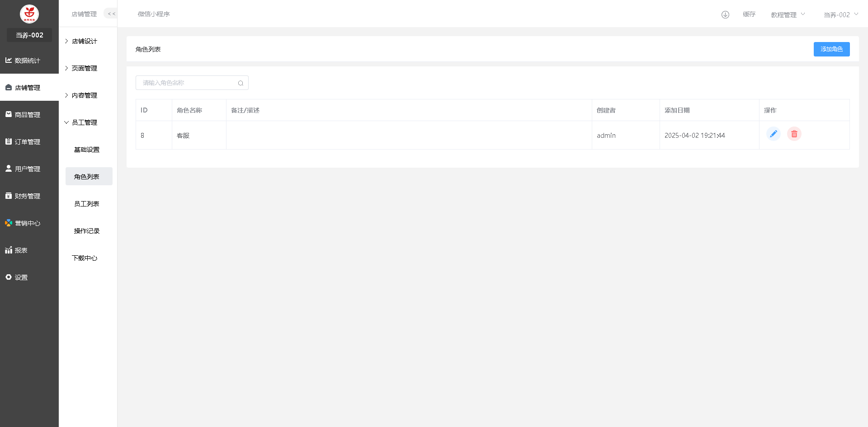The image size is (868, 427).
Task: Open 营销中心 in the dark sidebar
Action: (x=27, y=223)
